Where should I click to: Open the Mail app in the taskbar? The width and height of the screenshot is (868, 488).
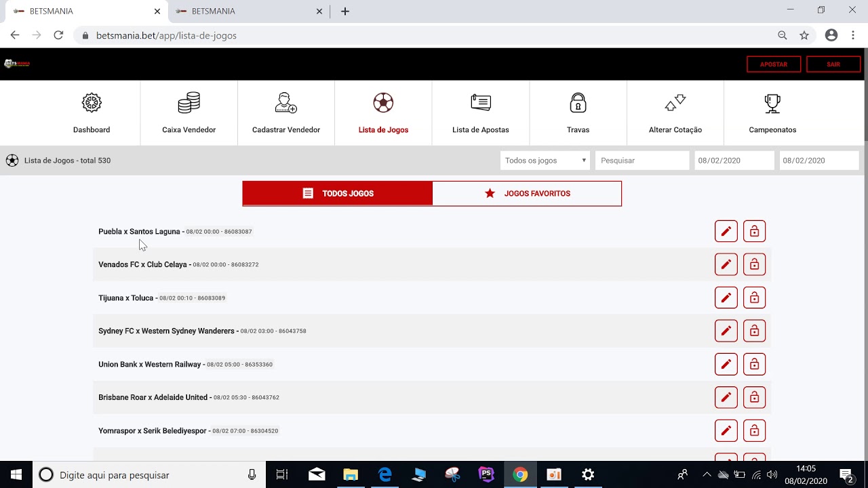click(317, 474)
